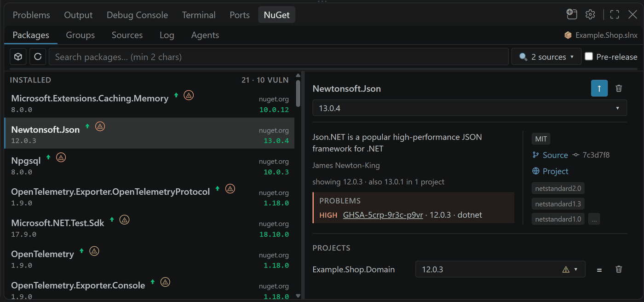644x302 pixels.
Task: Click warning icon on OpenTelemetry row
Action: point(94,251)
